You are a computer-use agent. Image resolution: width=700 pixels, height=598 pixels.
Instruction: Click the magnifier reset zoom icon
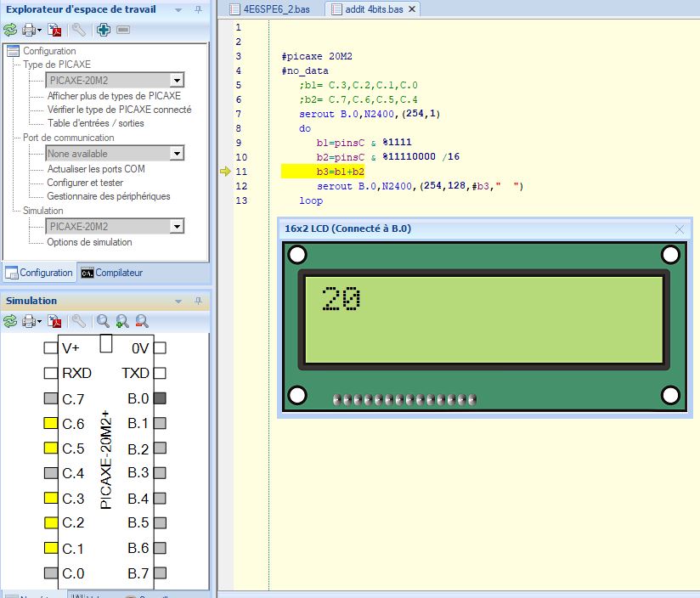coord(103,321)
